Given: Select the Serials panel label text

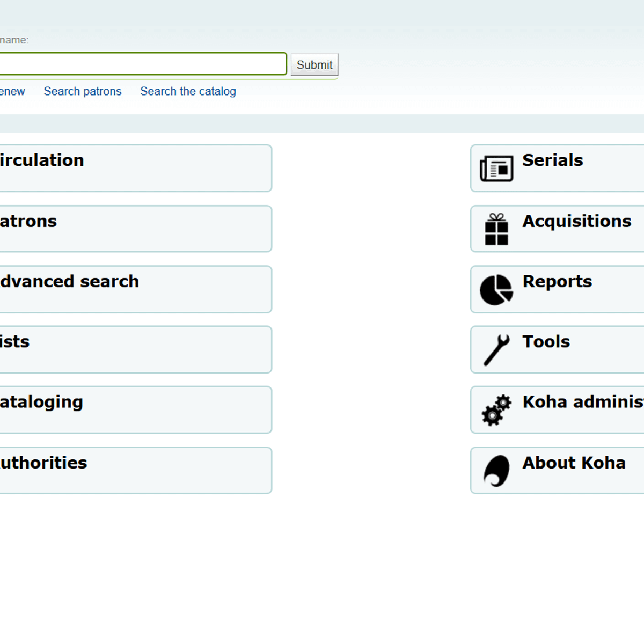Looking at the screenshot, I should click(x=552, y=160).
